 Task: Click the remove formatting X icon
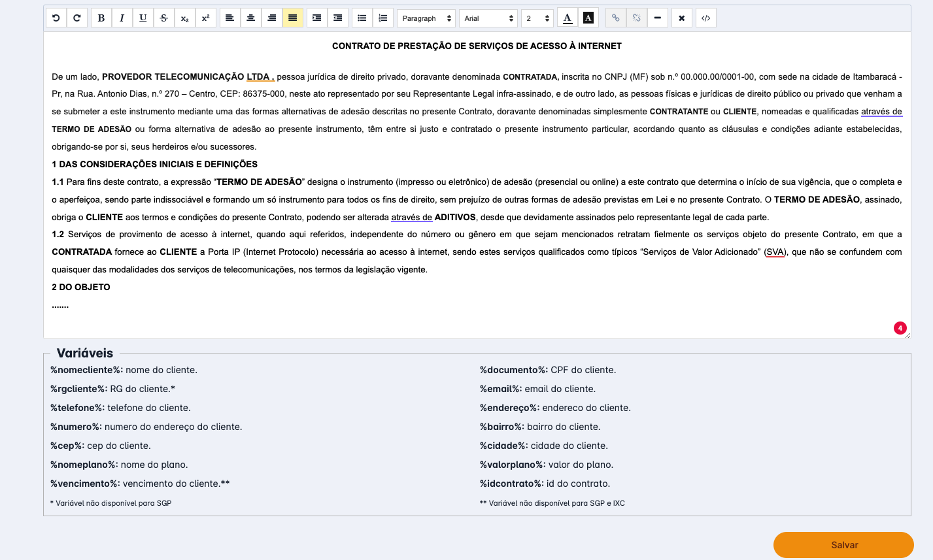(x=681, y=18)
